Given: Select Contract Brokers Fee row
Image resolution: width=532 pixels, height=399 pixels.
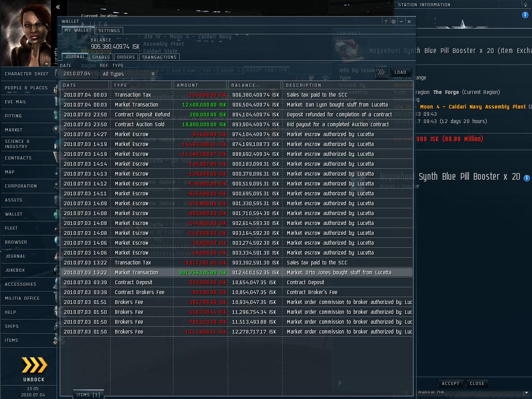Looking at the screenshot, I should pos(236,292).
